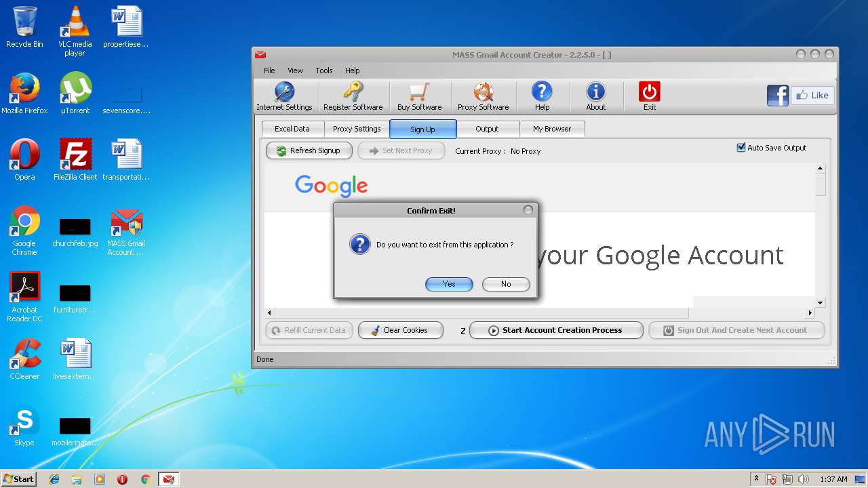
Task: Launch µTorrent desktop shortcut
Action: [x=75, y=94]
